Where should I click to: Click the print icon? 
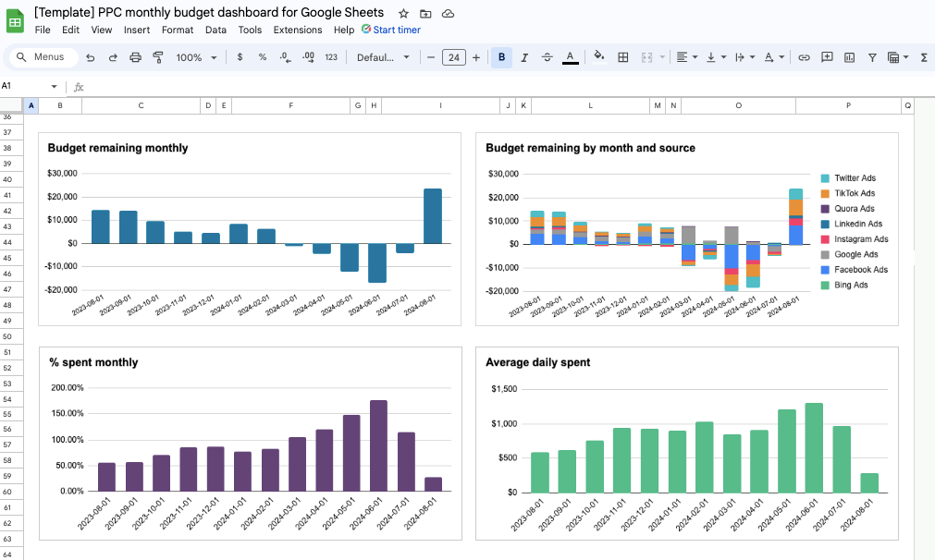pyautogui.click(x=135, y=57)
